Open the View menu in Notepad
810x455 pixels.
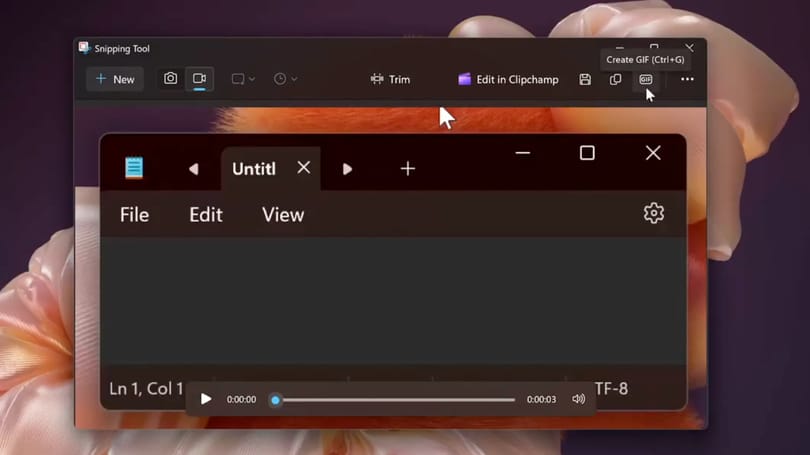click(x=283, y=215)
